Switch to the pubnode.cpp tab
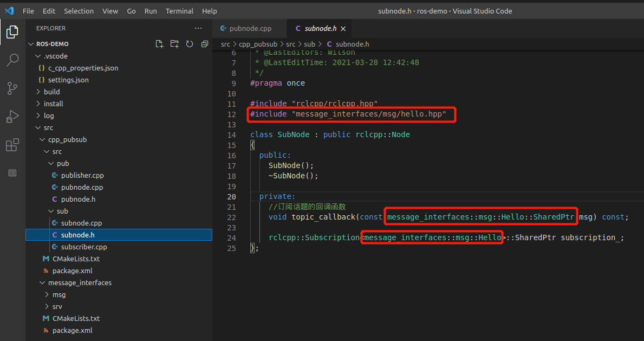Image resolution: width=644 pixels, height=341 pixels. tap(250, 28)
